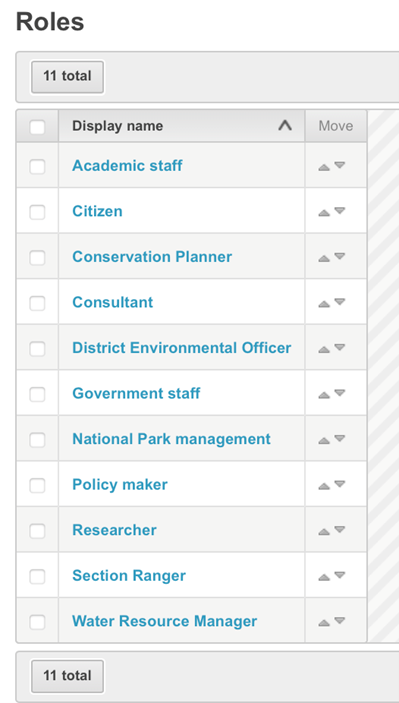Tick the Citizen row checkbox

point(37,213)
